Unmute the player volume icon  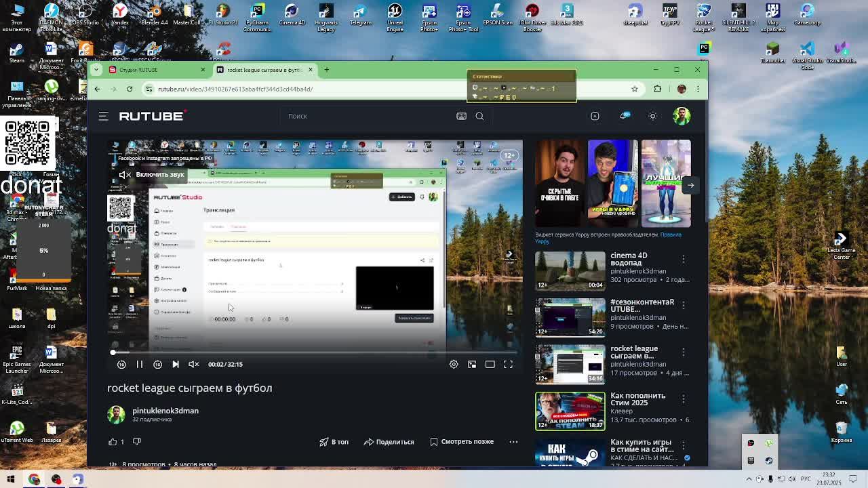point(194,364)
